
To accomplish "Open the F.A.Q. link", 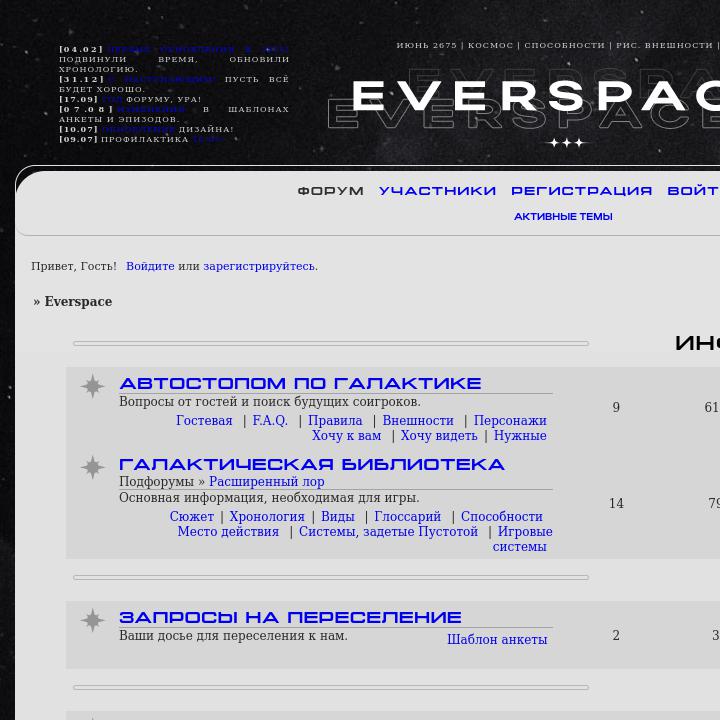I will pos(270,420).
